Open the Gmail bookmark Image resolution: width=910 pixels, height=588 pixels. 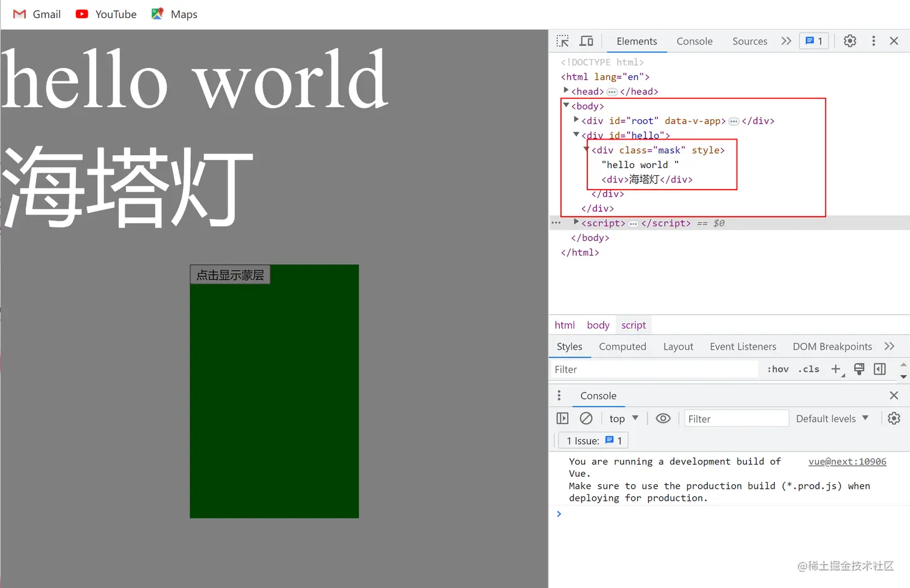tap(37, 14)
